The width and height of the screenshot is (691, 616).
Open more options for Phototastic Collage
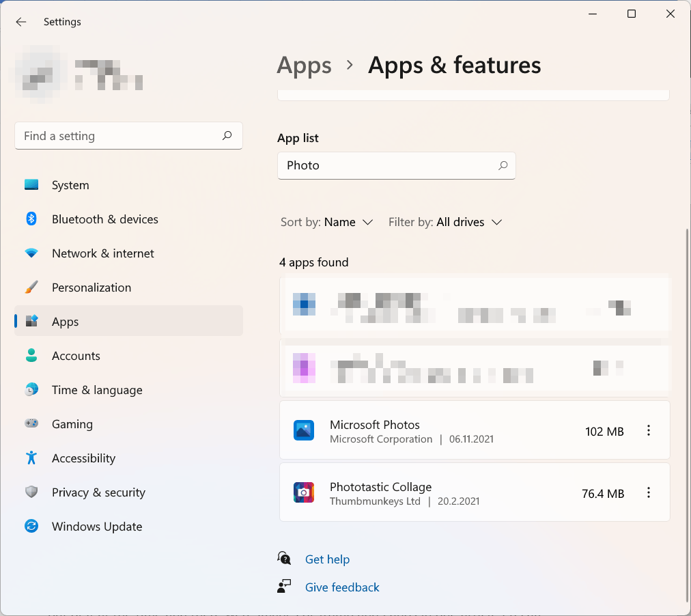pos(648,492)
